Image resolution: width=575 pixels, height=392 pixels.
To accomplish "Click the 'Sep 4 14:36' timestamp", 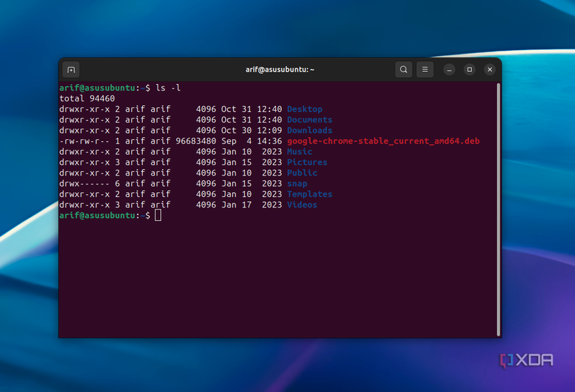I will click(x=252, y=141).
